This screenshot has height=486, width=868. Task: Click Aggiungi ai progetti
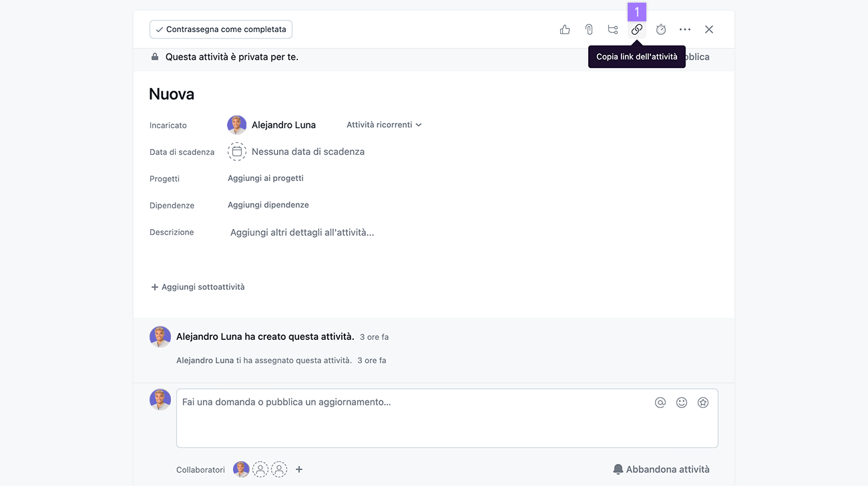pyautogui.click(x=266, y=178)
